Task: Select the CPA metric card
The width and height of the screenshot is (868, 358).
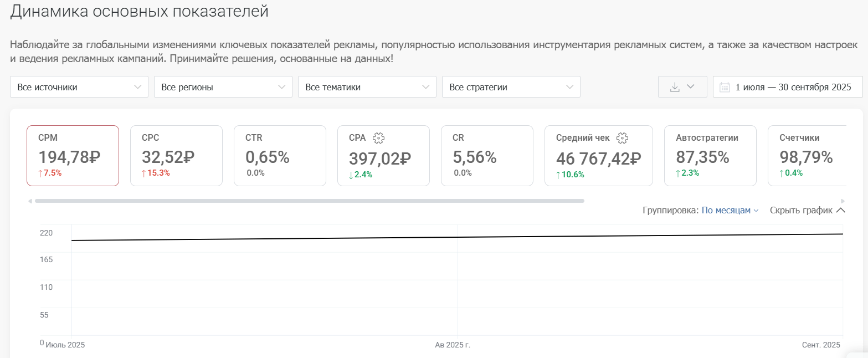Action: pos(383,156)
